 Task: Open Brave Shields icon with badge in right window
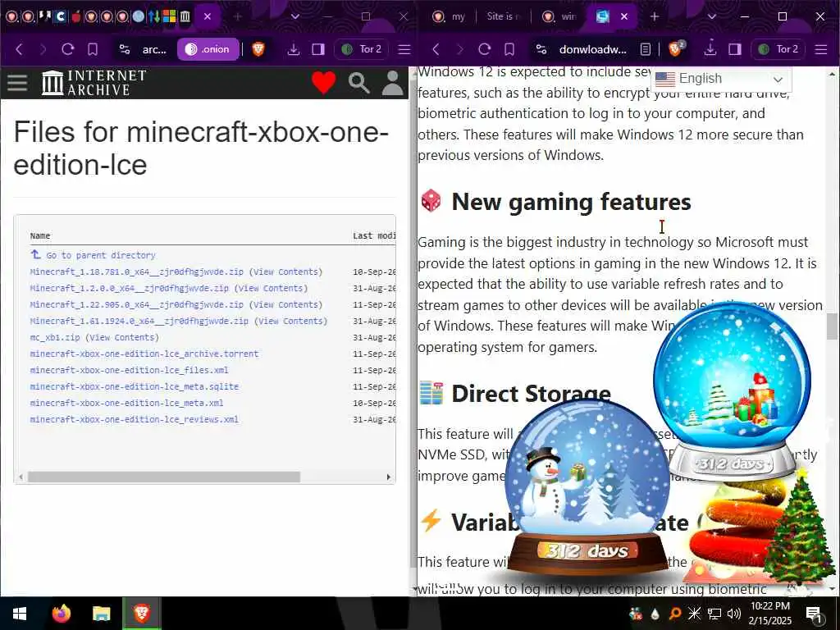click(x=676, y=49)
